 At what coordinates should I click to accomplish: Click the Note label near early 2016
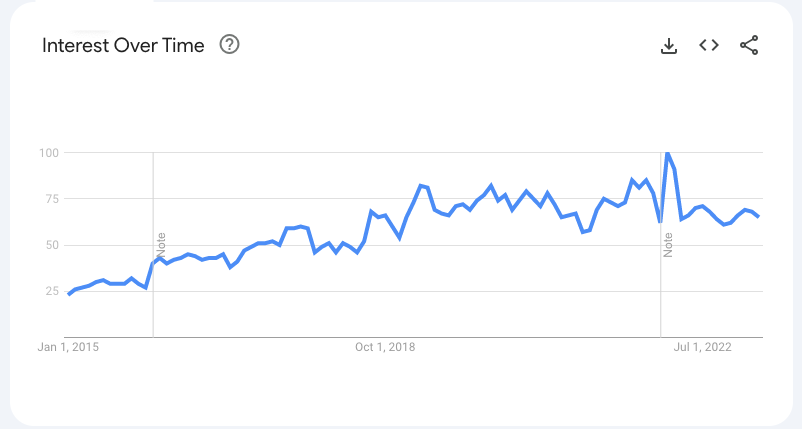click(x=161, y=244)
